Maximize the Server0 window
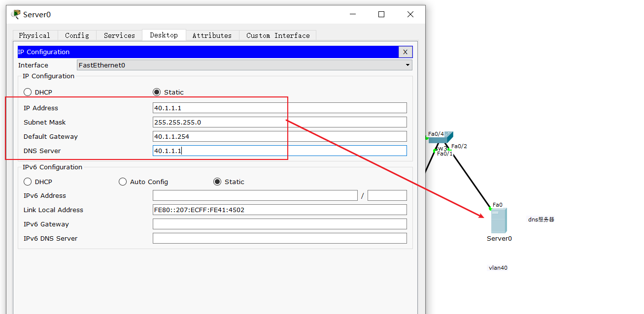This screenshot has height=314, width=644. 381,14
